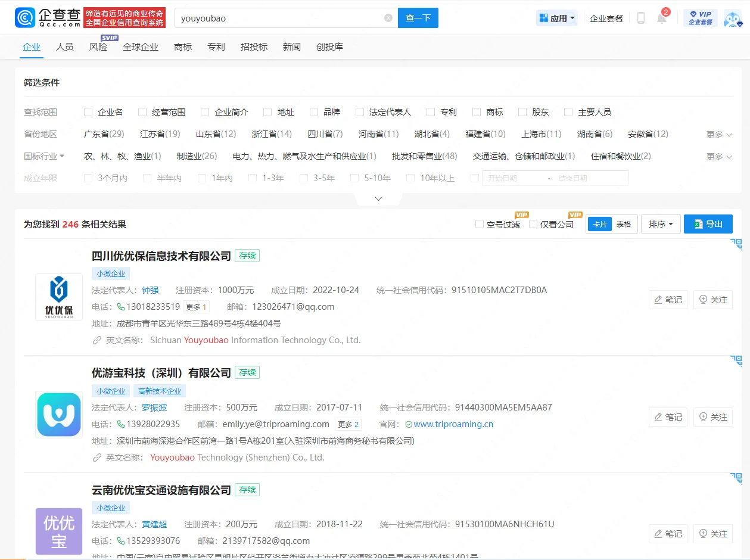Tick the 法定代表人 checkbox

[x=360, y=112]
